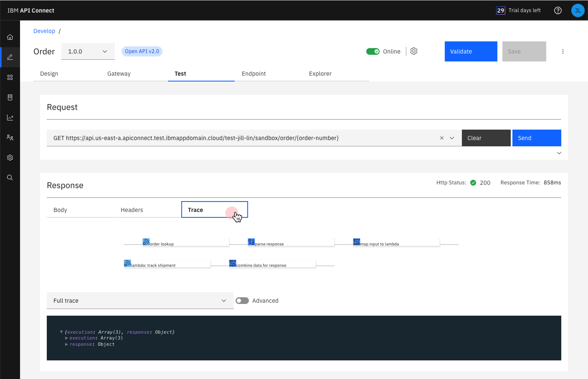
Task: Toggle the Online API status switch
Action: pyautogui.click(x=372, y=51)
